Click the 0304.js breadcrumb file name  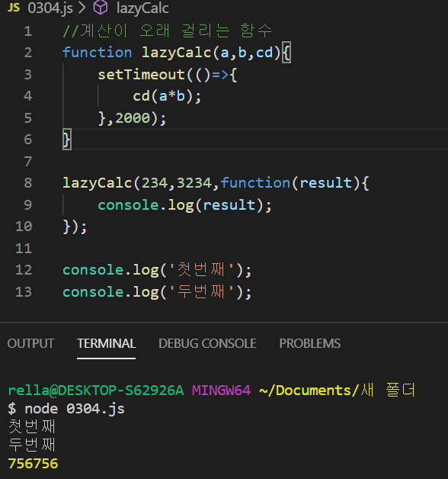[50, 8]
